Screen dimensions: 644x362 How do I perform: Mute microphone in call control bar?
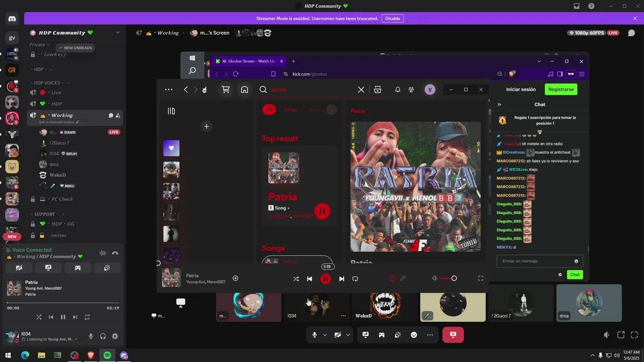pos(314,335)
